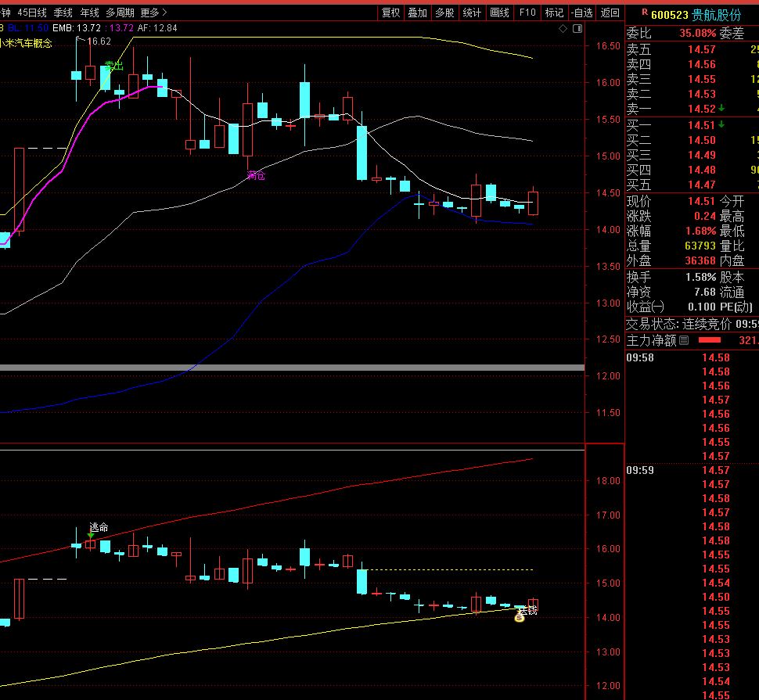Click the red 主力净额 bar indicator
Viewport: 759px width, 700px height.
point(709,340)
